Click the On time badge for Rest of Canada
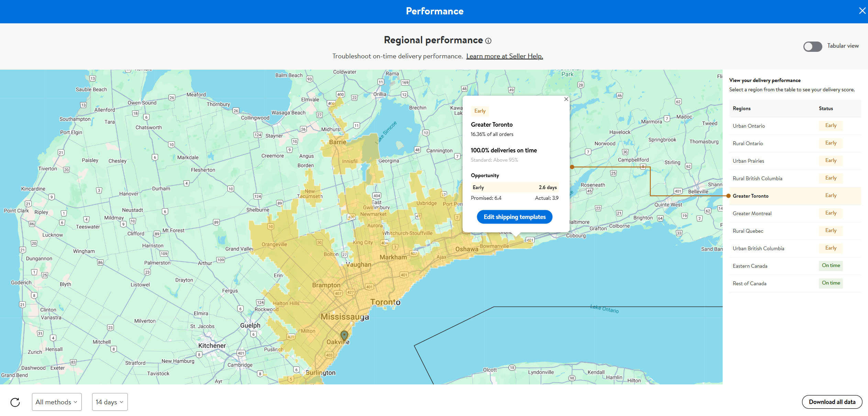 point(831,283)
